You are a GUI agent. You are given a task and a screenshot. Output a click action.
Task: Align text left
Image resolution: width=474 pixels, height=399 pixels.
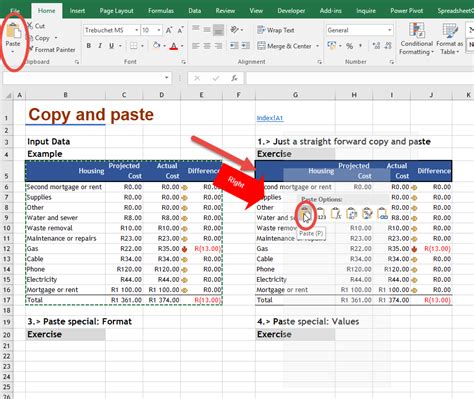196,46
